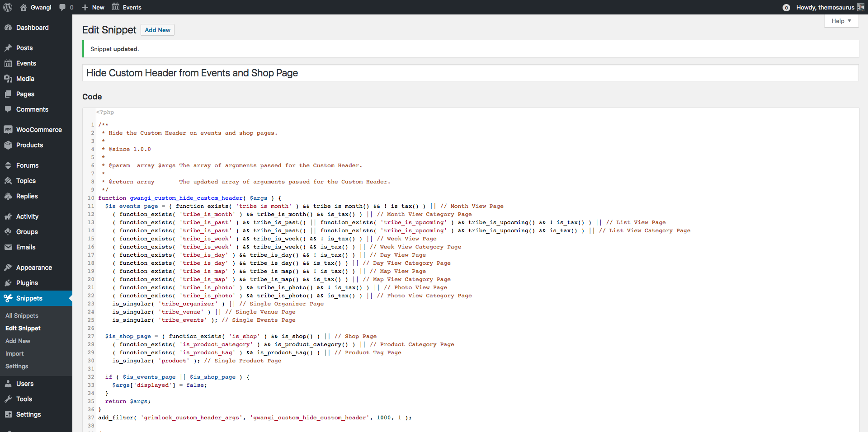
Task: Click the Add New button beside Edit Snippet
Action: pos(157,30)
